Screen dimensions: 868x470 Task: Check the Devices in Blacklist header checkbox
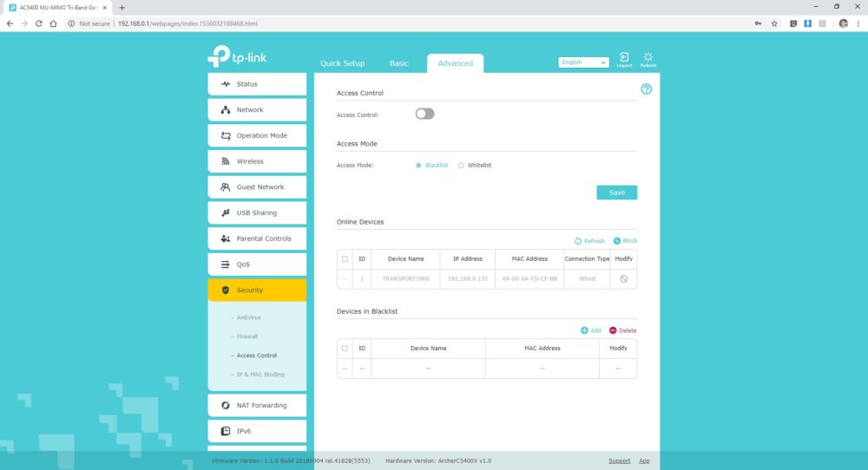point(345,349)
